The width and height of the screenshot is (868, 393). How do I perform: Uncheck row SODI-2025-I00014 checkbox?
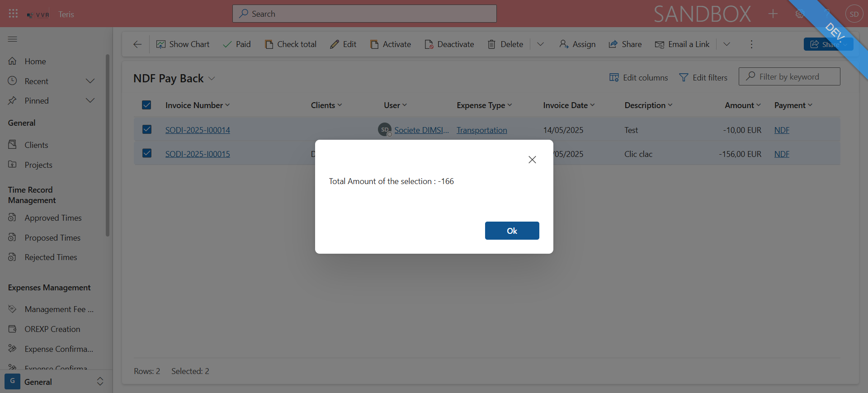146,129
